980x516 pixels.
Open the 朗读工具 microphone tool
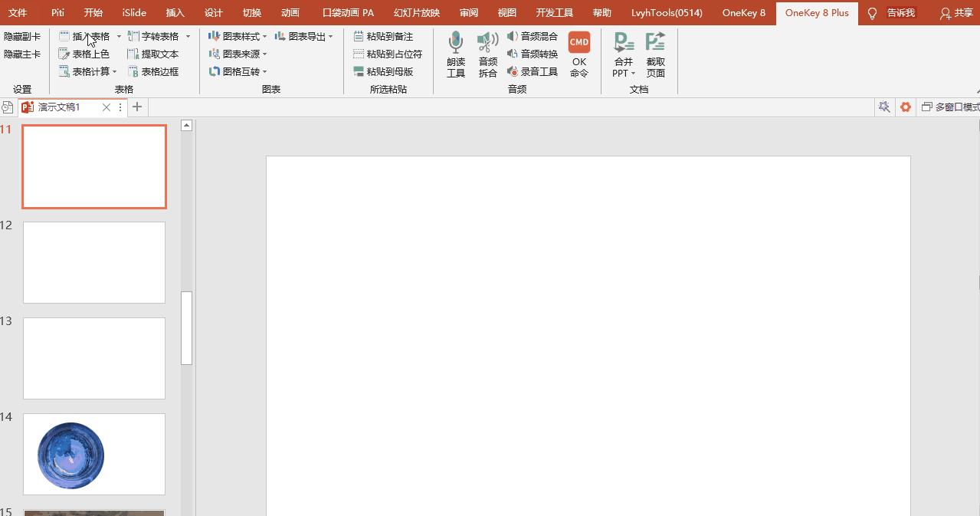(456, 54)
